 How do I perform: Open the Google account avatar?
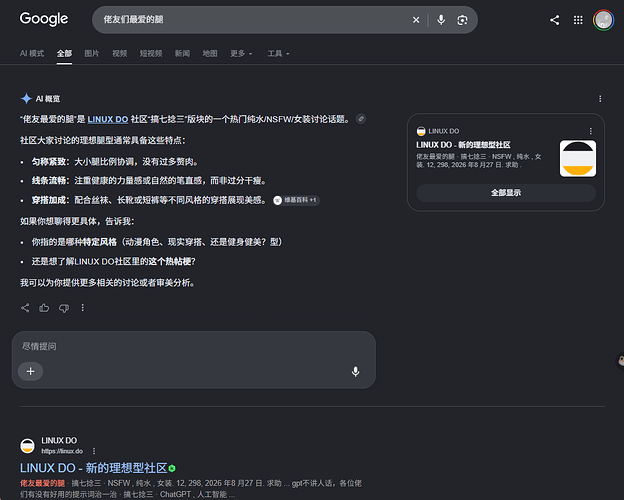tap(603, 20)
